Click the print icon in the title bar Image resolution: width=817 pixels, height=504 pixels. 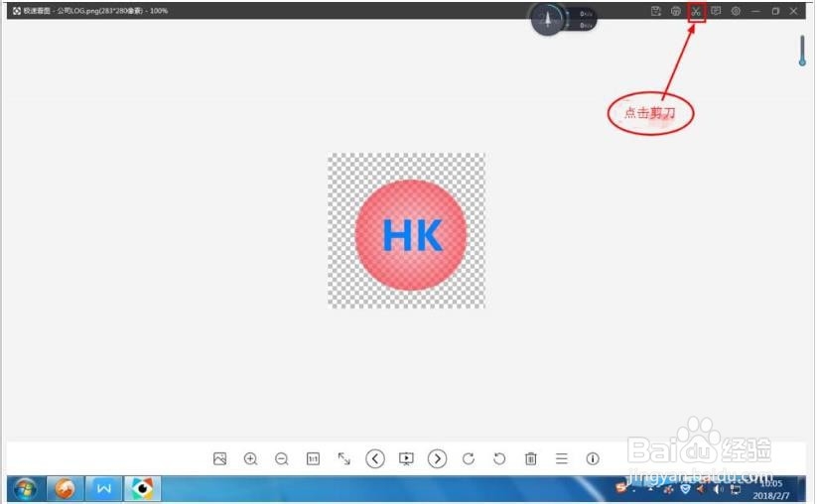click(676, 11)
